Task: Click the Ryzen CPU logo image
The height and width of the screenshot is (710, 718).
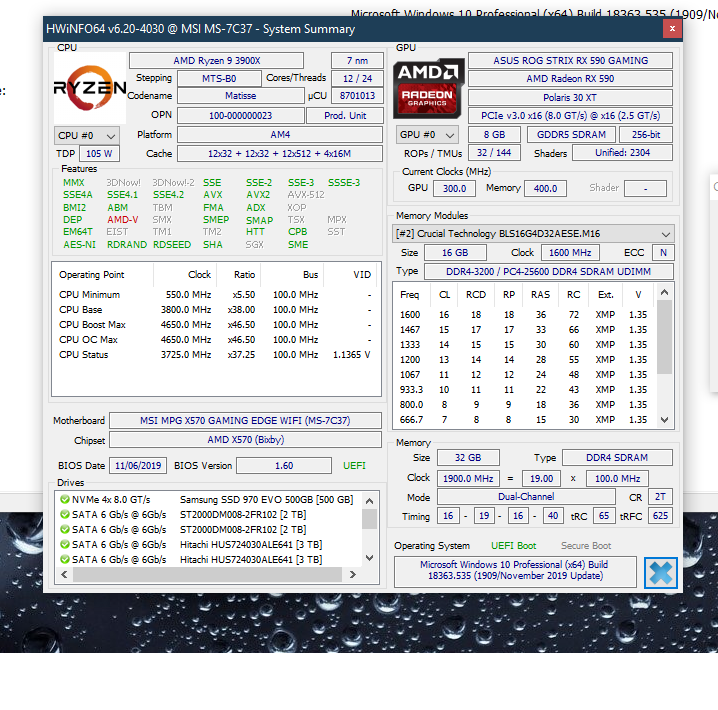Action: 90,87
